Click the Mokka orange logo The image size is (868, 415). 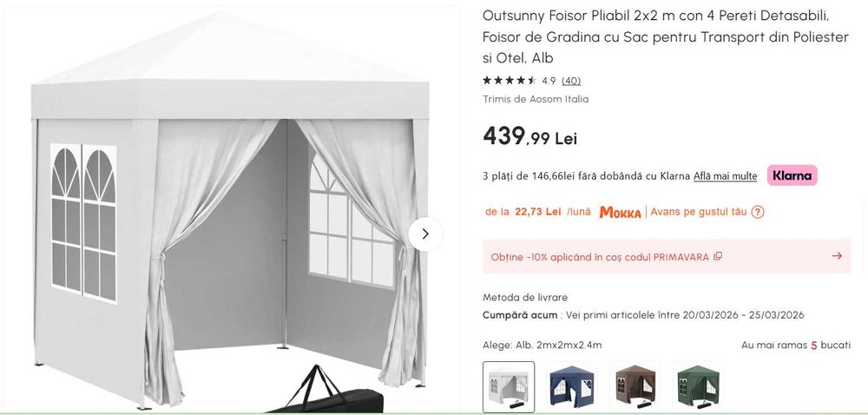(x=620, y=213)
